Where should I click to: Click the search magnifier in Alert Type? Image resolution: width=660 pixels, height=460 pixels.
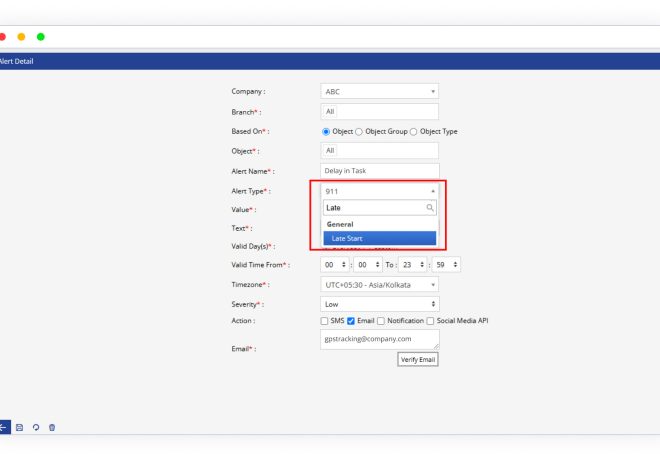coord(430,208)
